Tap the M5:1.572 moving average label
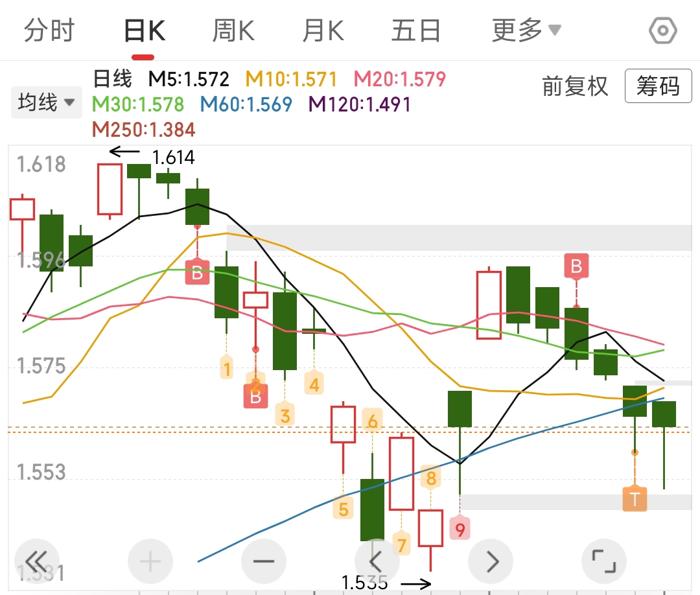The height and width of the screenshot is (595, 700). click(x=189, y=79)
